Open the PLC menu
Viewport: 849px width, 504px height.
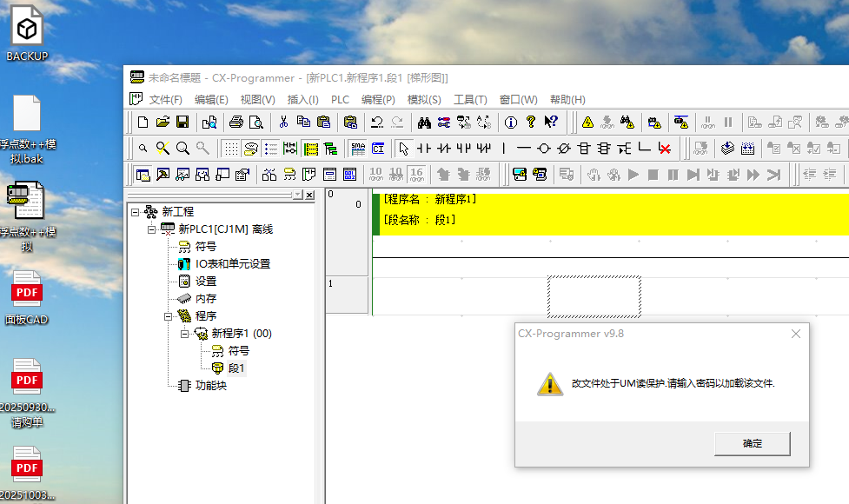point(340,100)
